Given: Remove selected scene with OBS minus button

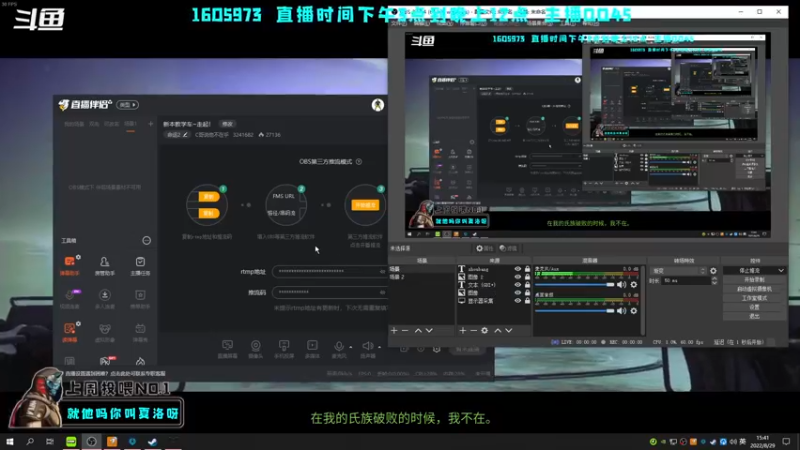Looking at the screenshot, I should (x=405, y=331).
